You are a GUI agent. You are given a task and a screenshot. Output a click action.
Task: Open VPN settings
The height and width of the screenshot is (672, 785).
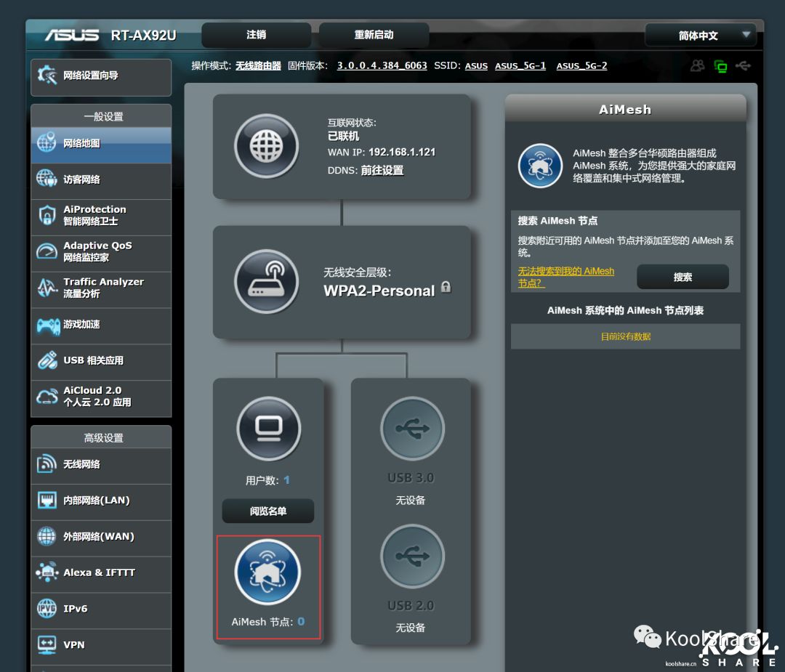click(x=101, y=645)
